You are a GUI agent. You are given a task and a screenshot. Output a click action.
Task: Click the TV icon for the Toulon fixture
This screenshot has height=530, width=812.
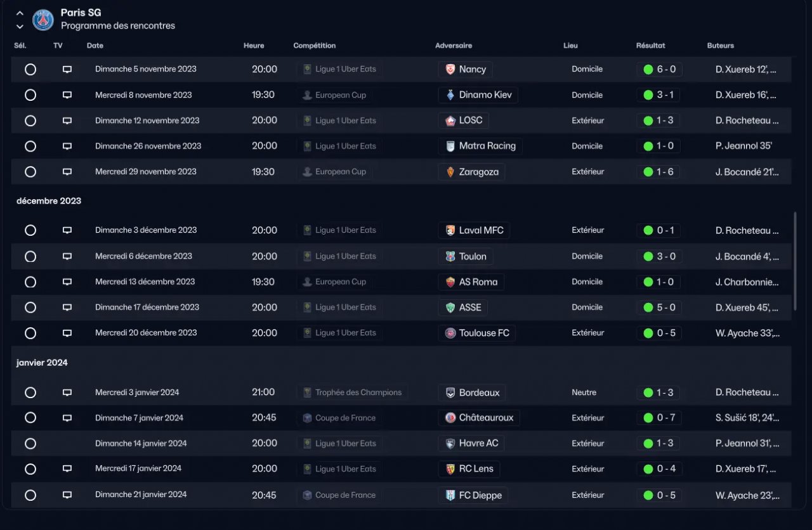pyautogui.click(x=67, y=257)
